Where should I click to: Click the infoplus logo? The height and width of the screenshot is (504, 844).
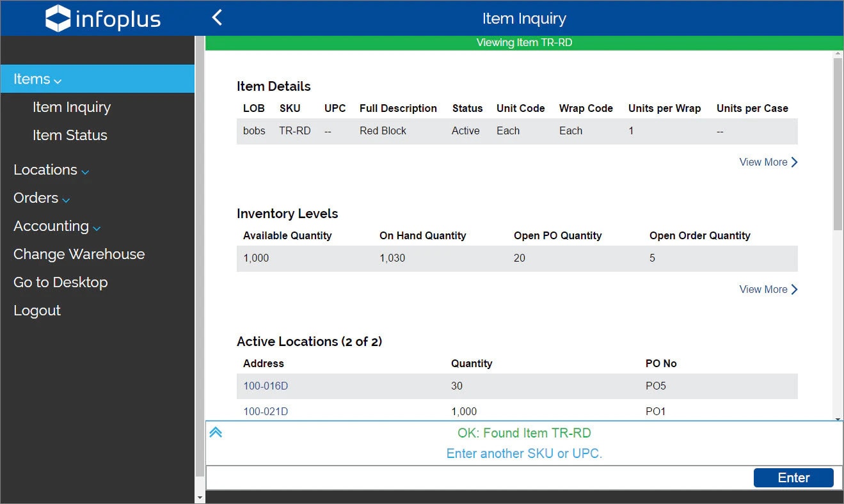(x=102, y=19)
